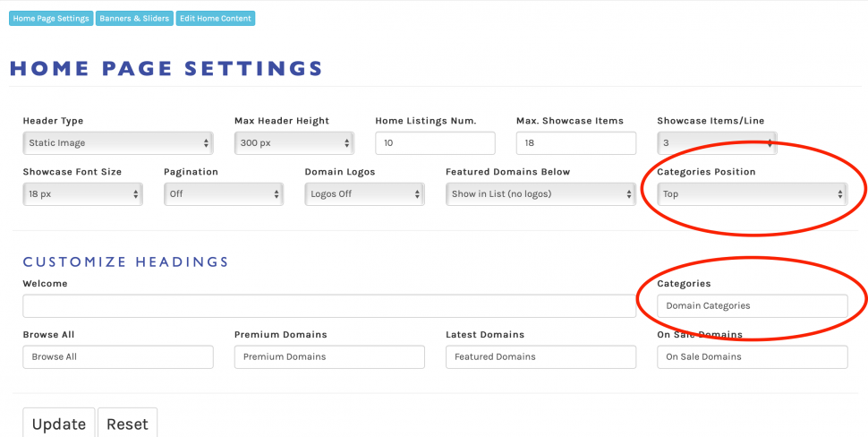Click the Welcome heading text field
Viewport: 868px width, 437px height.
[x=328, y=306]
